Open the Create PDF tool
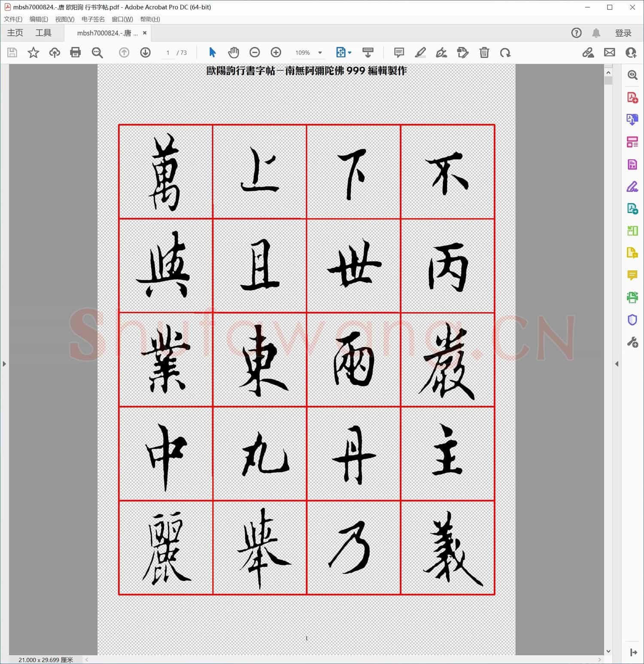Screen dimensions: 644x664 pyautogui.click(x=632, y=97)
